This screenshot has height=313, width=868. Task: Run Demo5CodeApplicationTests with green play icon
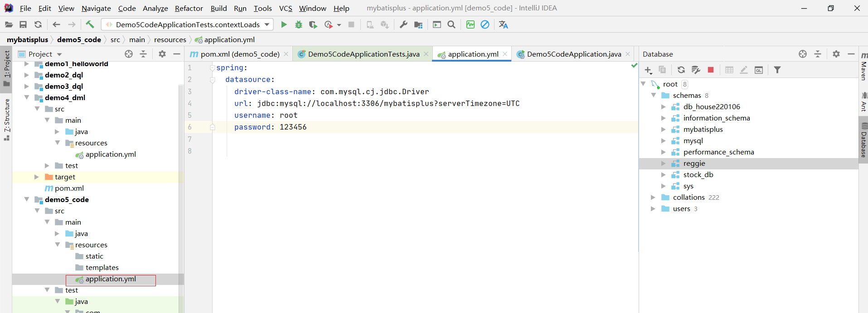click(x=284, y=24)
